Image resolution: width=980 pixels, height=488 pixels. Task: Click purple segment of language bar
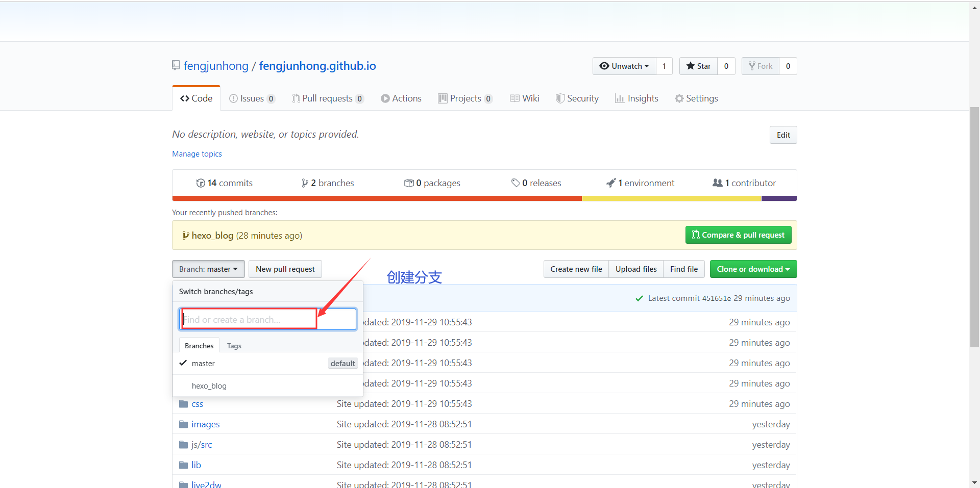tap(779, 198)
